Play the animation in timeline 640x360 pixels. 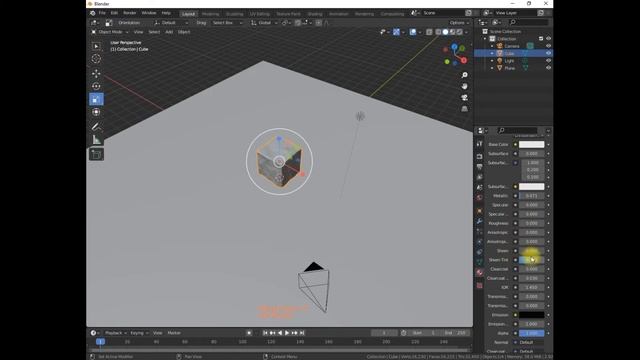287,333
